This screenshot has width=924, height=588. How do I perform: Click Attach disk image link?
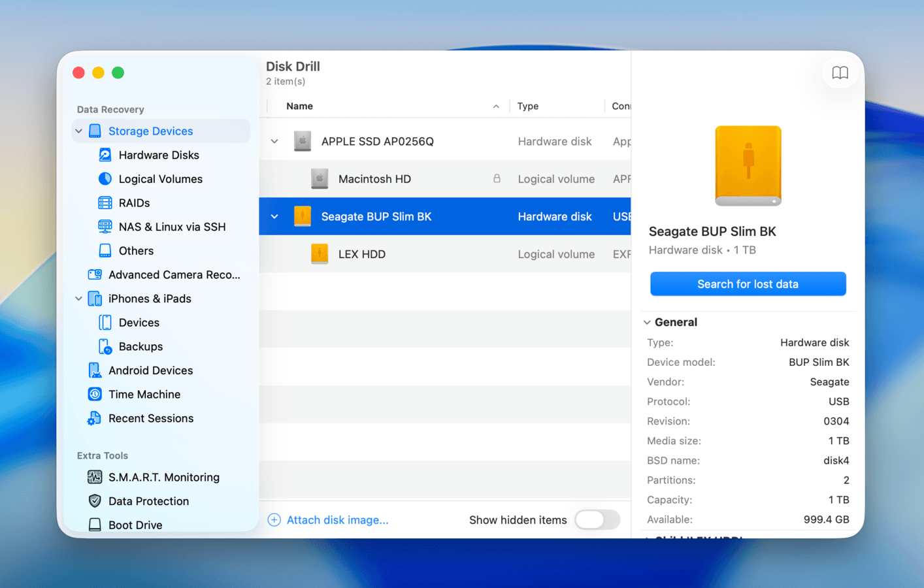pos(337,520)
